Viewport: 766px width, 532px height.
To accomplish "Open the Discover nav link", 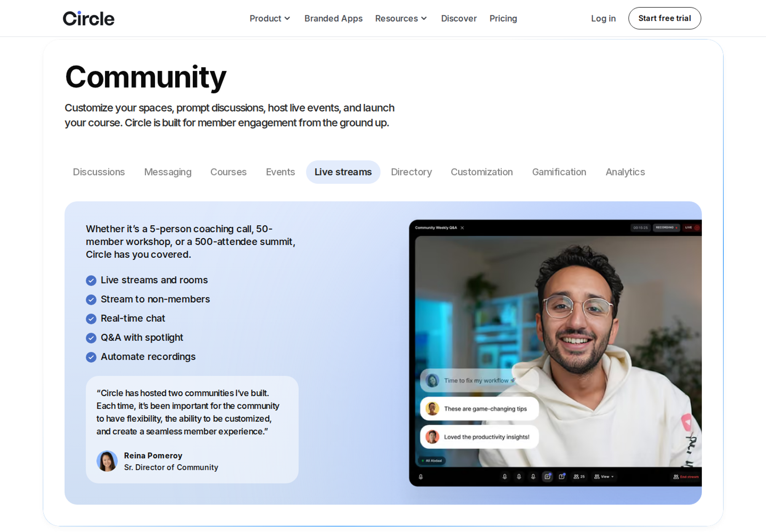I will coord(459,18).
